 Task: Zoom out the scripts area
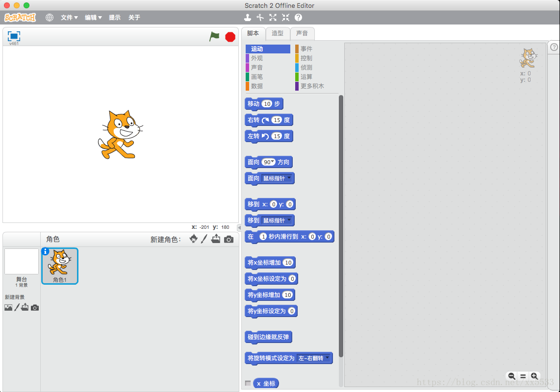tap(512, 376)
